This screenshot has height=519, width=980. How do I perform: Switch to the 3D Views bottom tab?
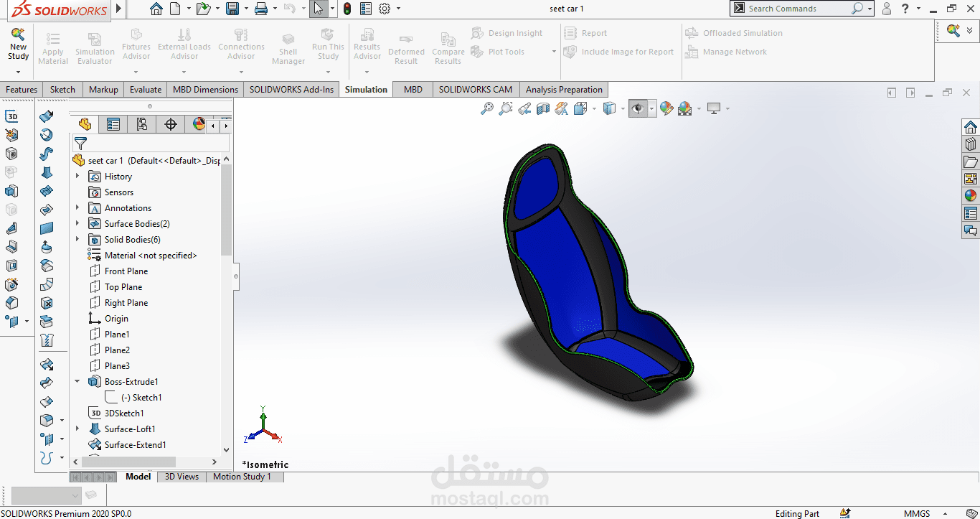pyautogui.click(x=182, y=477)
